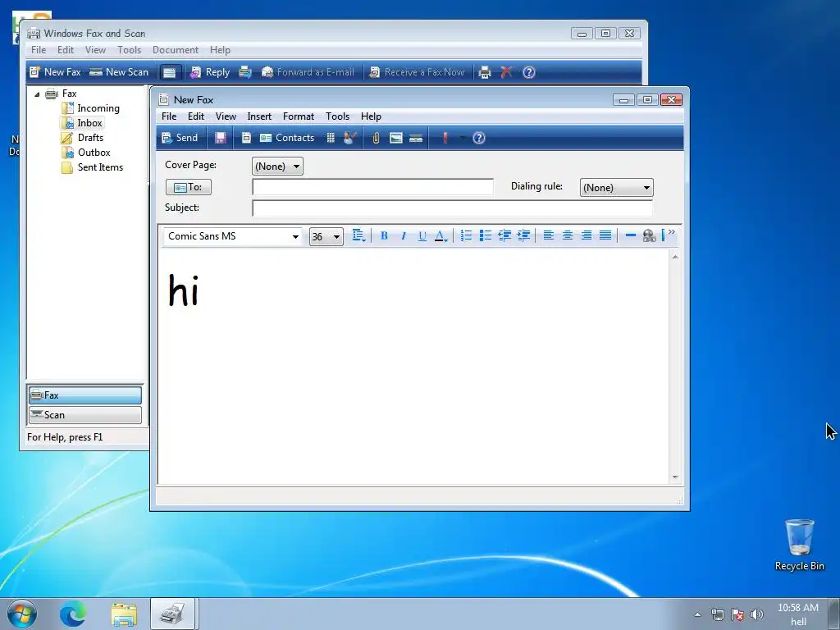This screenshot has width=840, height=630.
Task: Decrease the paragraph indent
Action: (504, 235)
